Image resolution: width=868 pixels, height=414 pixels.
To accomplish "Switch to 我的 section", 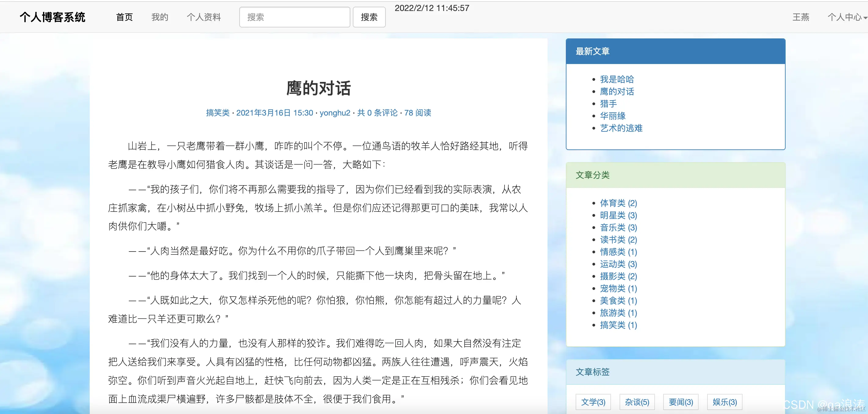I will pyautogui.click(x=160, y=17).
